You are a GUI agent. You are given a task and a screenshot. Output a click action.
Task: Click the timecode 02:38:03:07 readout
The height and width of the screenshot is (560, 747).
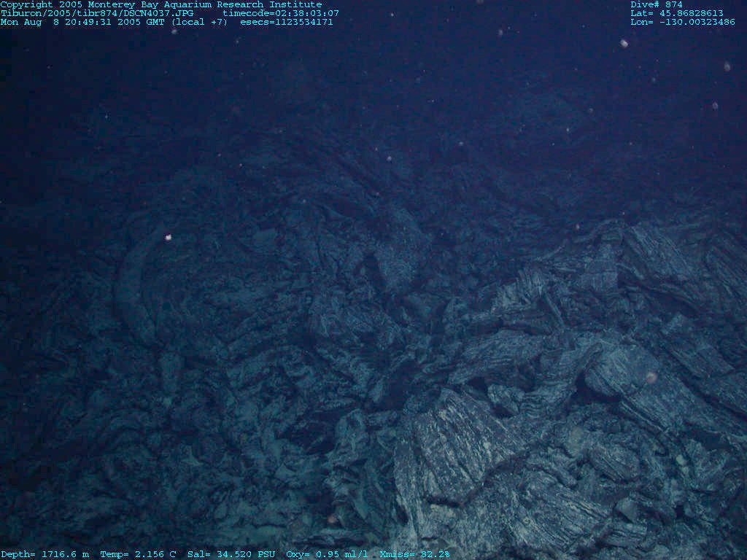click(280, 13)
